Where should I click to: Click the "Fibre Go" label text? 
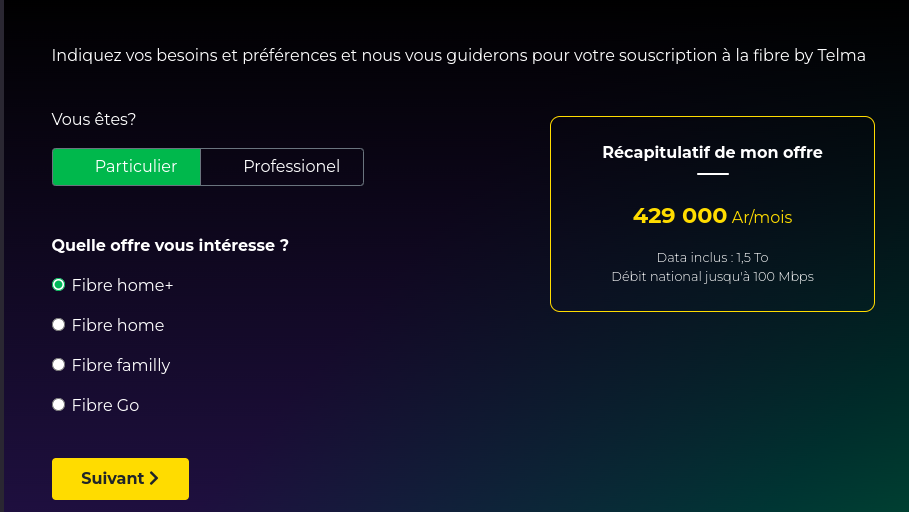[105, 405]
